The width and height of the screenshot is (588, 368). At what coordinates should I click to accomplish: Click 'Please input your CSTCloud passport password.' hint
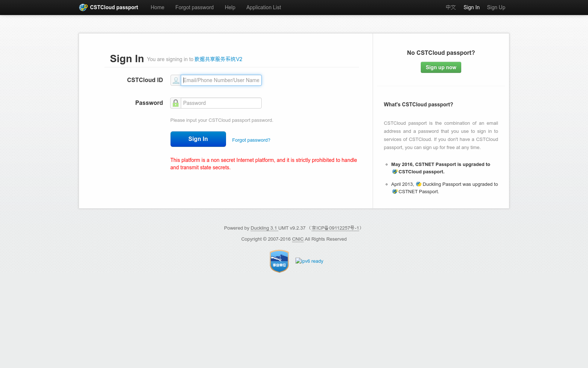click(x=222, y=120)
